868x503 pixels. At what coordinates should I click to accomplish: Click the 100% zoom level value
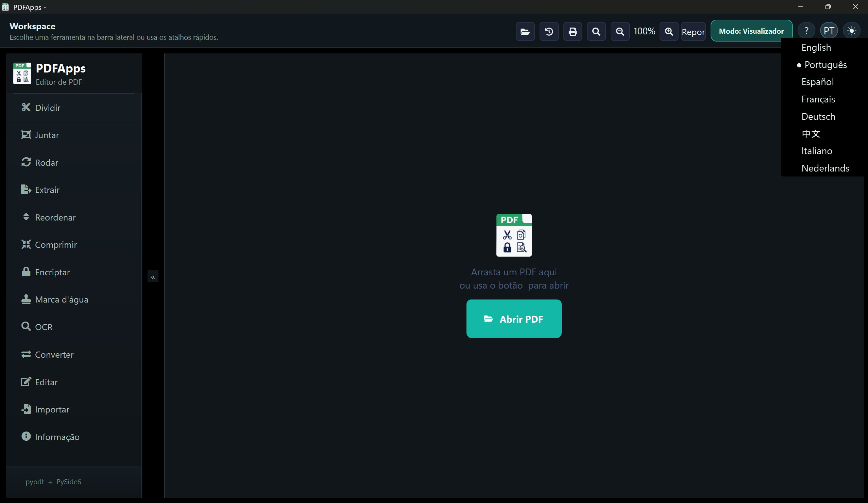[x=644, y=31]
